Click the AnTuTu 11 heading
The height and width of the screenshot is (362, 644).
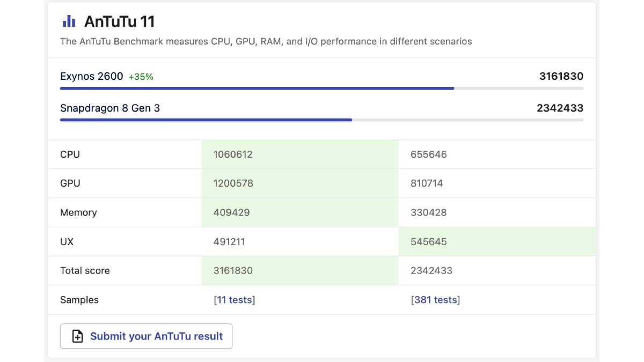tap(120, 21)
